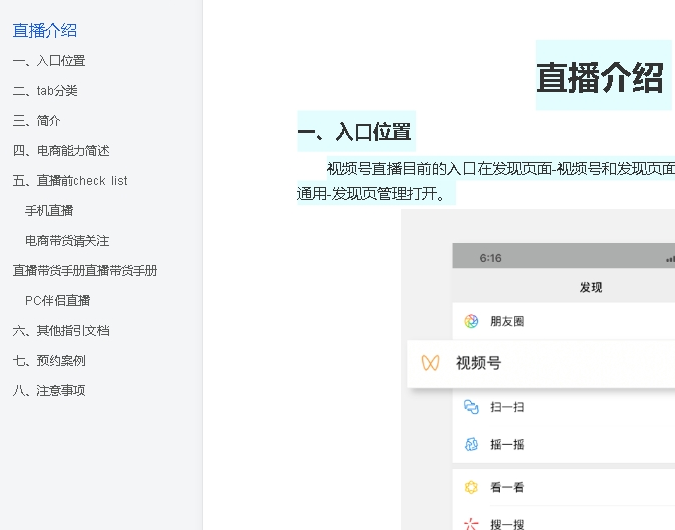Image resolution: width=675 pixels, height=530 pixels.
Task: Click the 看一看 icon
Action: pos(471,487)
